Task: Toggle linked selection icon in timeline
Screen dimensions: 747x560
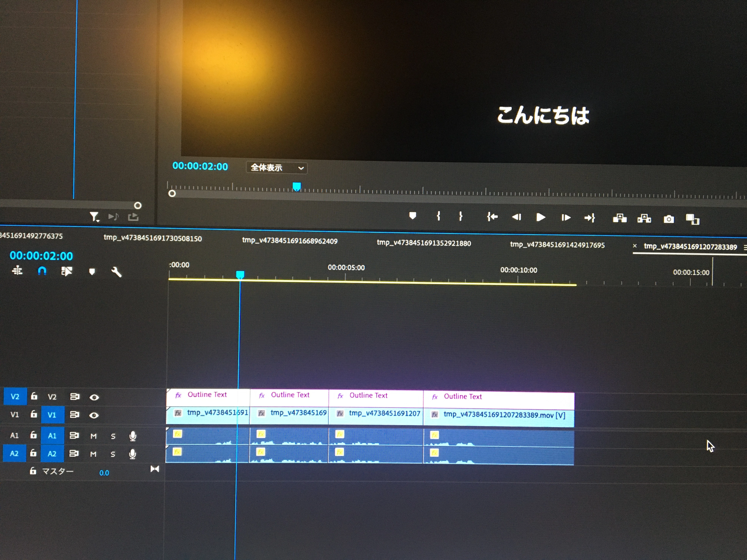Action: click(x=67, y=271)
